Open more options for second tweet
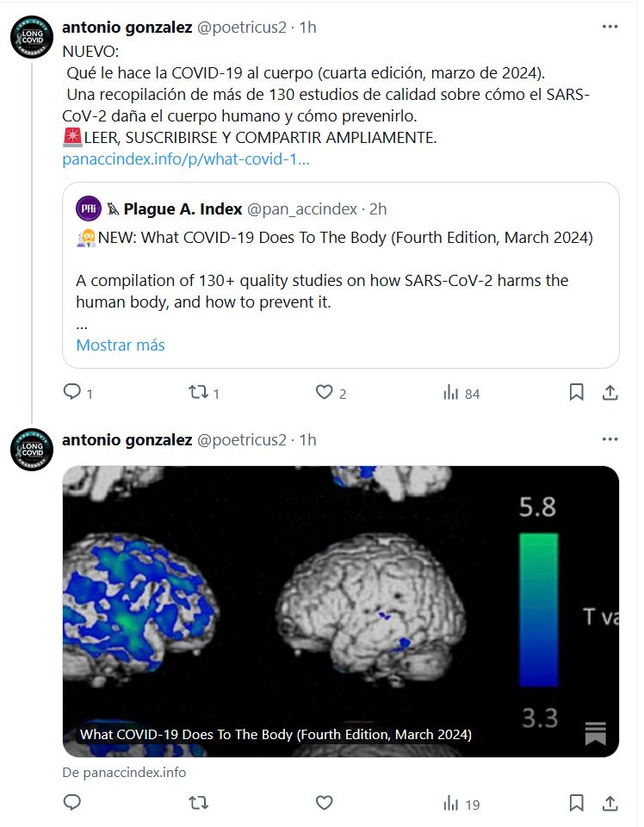 pyautogui.click(x=610, y=439)
